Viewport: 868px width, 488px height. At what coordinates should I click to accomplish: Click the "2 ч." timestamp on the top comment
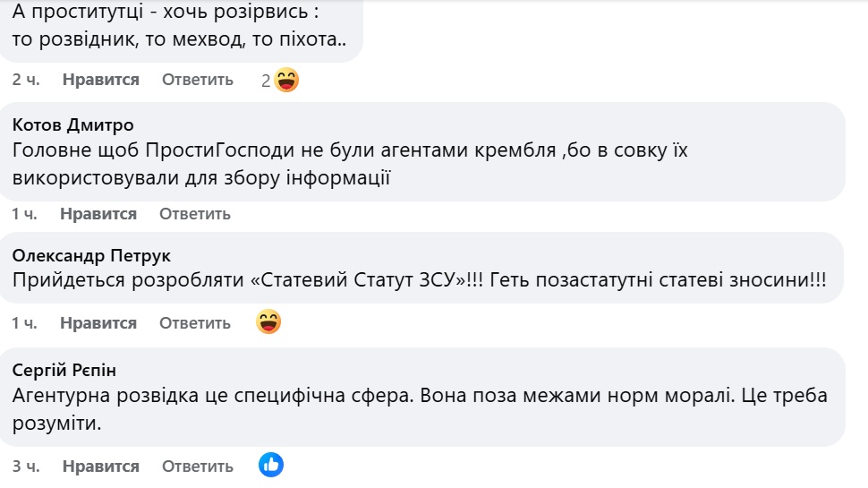point(26,80)
